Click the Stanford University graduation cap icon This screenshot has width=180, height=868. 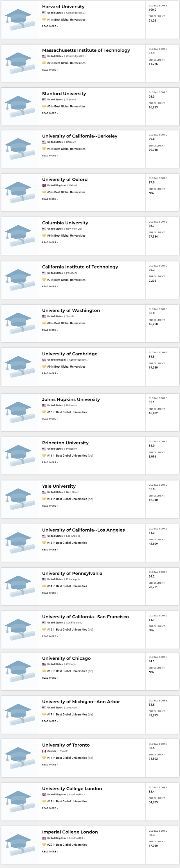point(20,106)
